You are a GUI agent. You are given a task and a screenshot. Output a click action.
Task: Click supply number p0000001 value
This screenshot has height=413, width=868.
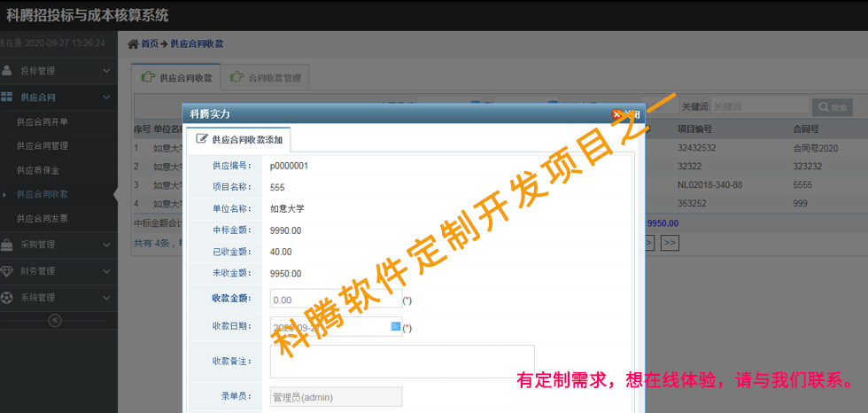click(x=289, y=166)
